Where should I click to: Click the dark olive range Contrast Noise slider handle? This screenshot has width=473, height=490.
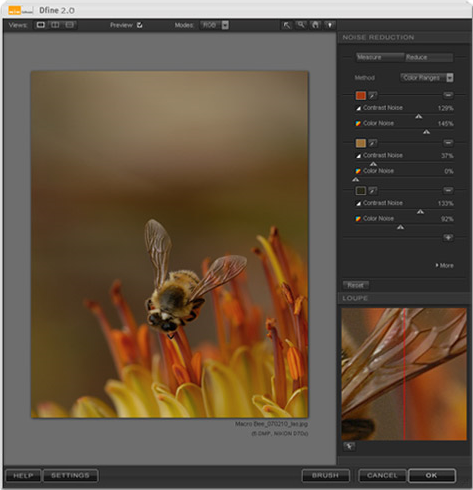tap(420, 212)
